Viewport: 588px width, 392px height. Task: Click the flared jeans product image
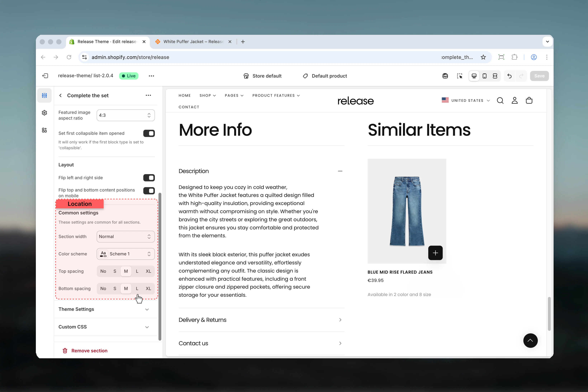[407, 211]
